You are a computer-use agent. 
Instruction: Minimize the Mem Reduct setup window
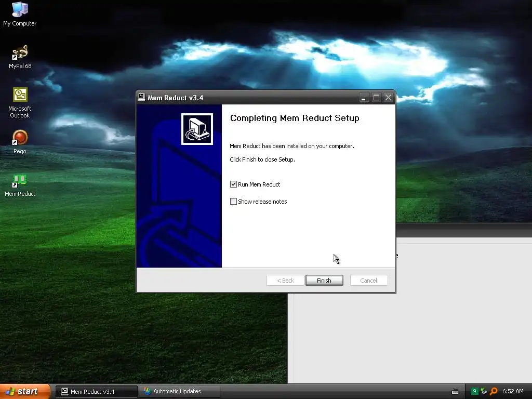point(364,98)
